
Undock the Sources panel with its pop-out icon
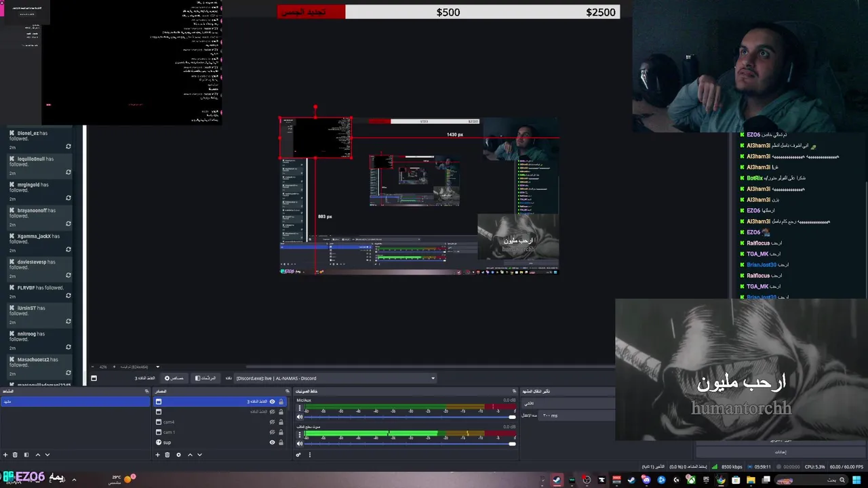tap(287, 391)
